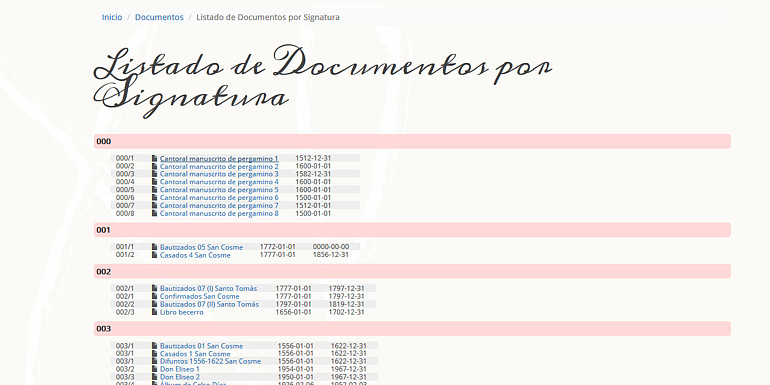Image resolution: width=770 pixels, height=385 pixels.
Task: Click document icon beside Cantoral manuscrito de pergamino 3
Action: click(155, 174)
